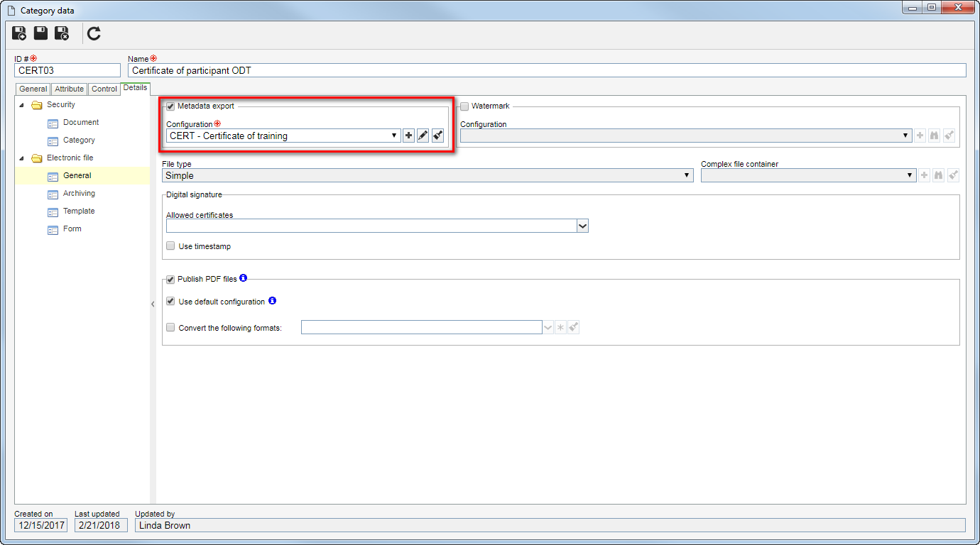The width and height of the screenshot is (980, 545).
Task: Clear the metadata configuration with brush icon
Action: pos(437,136)
